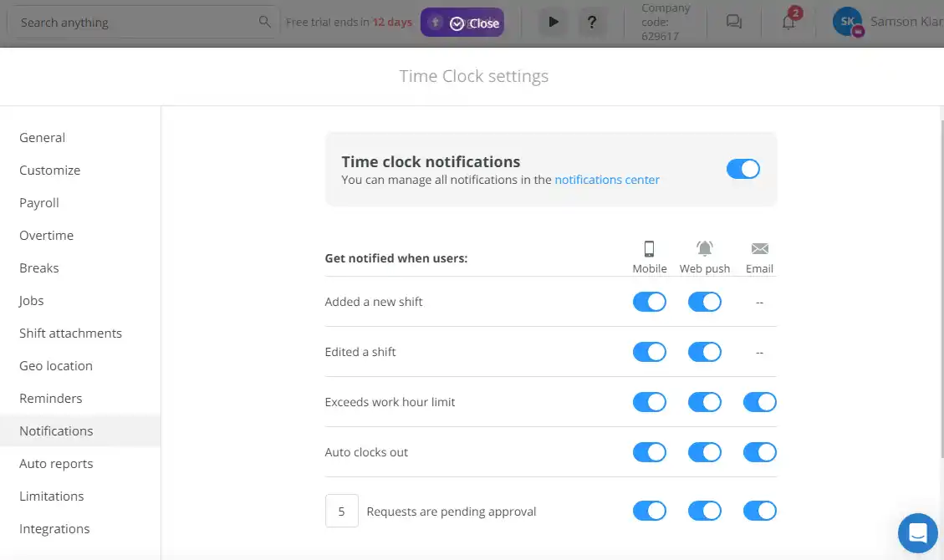
Task: Click the pending approval number input field
Action: (342, 511)
